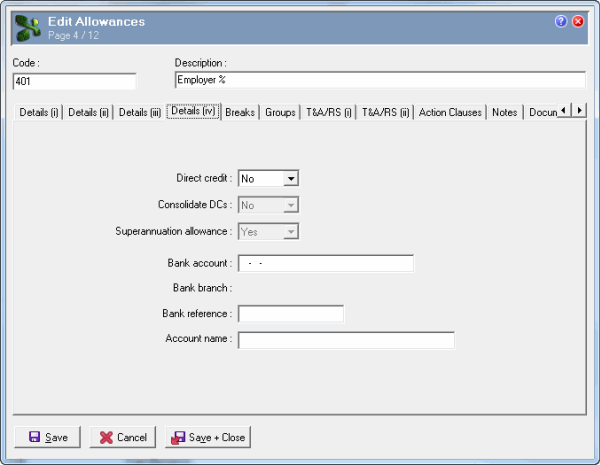Open the Breaks tab

pyautogui.click(x=240, y=113)
